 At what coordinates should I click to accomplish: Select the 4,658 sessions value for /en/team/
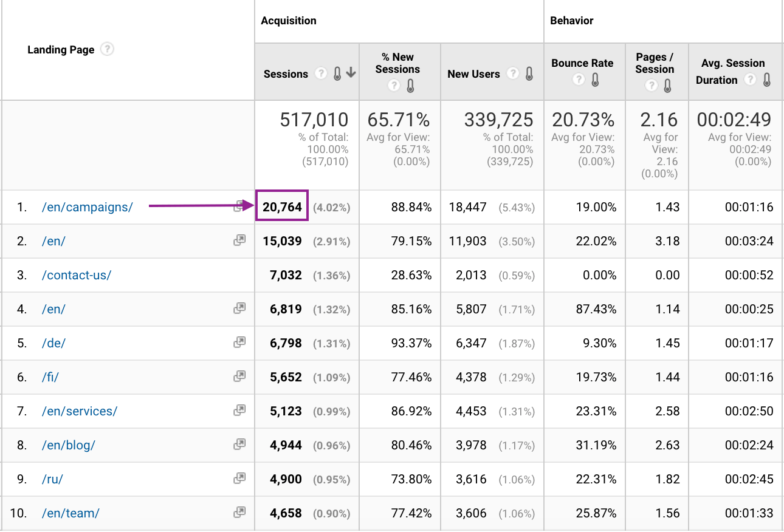pyautogui.click(x=286, y=513)
